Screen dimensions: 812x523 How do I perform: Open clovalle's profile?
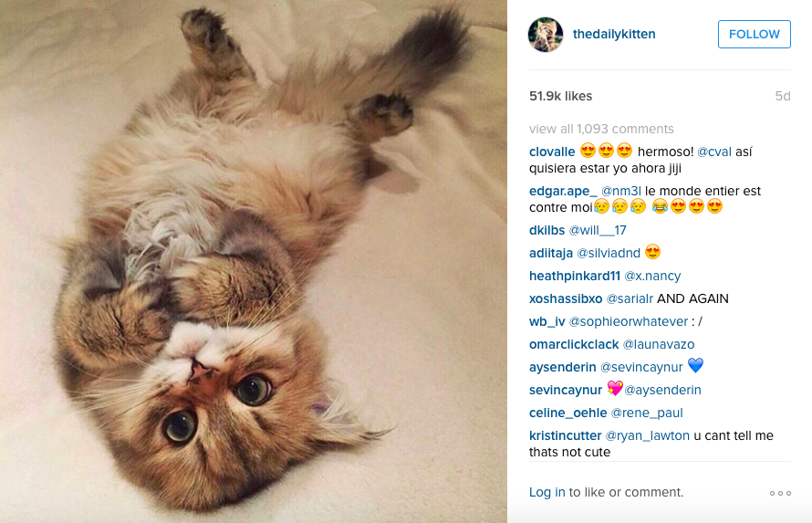552,152
